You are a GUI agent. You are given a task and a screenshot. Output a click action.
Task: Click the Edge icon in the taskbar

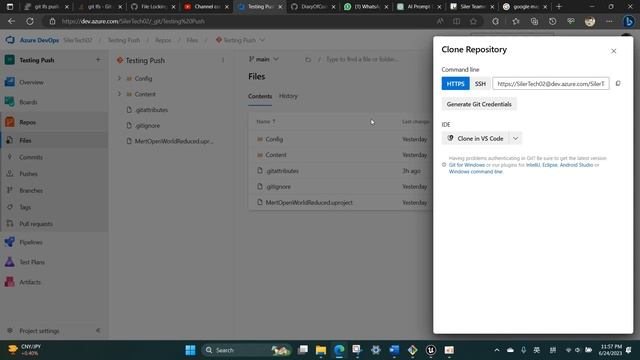tap(339, 350)
